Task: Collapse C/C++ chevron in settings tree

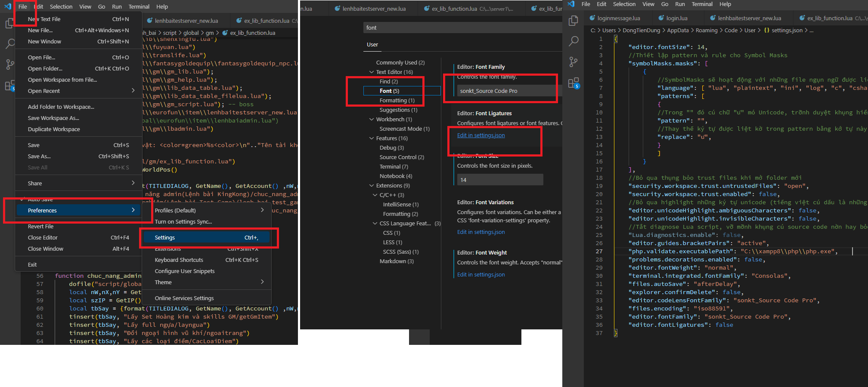Action: pos(375,195)
